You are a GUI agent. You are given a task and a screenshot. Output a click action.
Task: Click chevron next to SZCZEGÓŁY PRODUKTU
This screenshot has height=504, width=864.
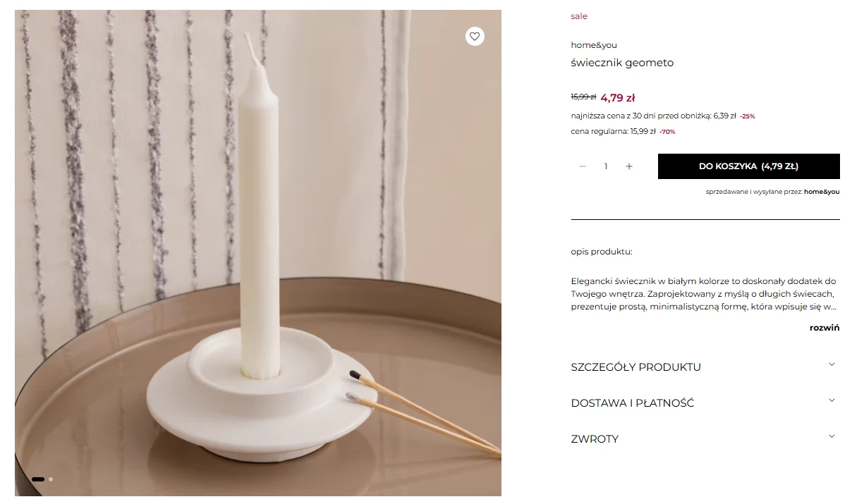click(x=832, y=364)
